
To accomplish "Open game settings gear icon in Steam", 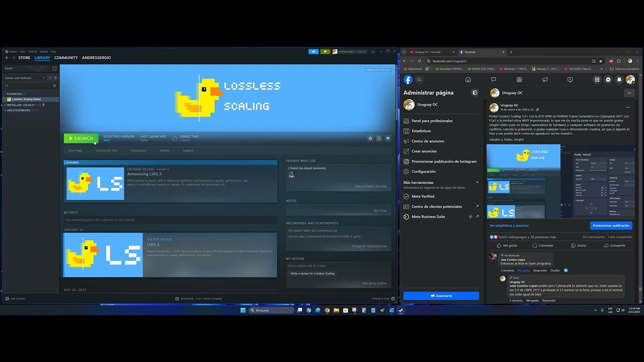I will point(370,138).
